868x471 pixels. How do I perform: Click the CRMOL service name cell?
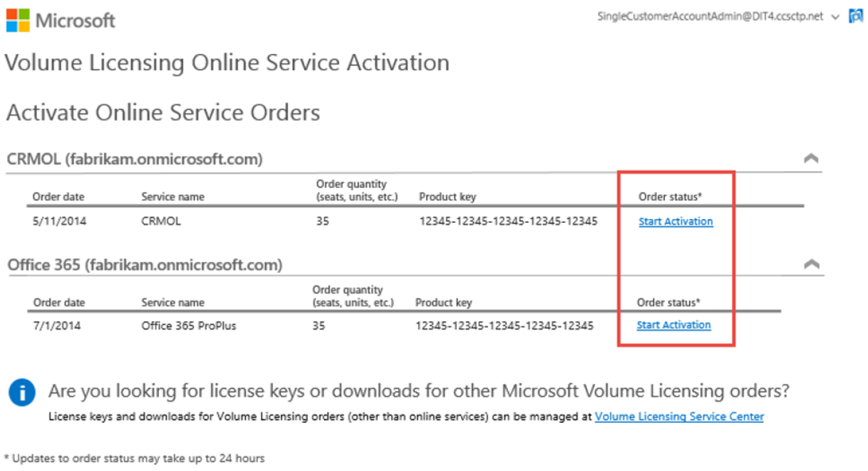pyautogui.click(x=161, y=222)
